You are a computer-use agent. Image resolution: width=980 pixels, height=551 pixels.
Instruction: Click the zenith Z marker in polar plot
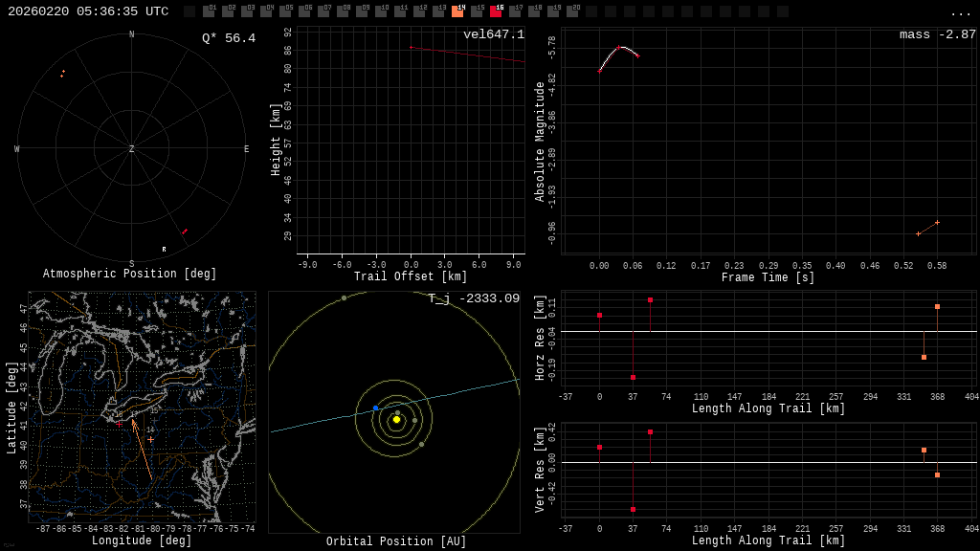(x=131, y=148)
